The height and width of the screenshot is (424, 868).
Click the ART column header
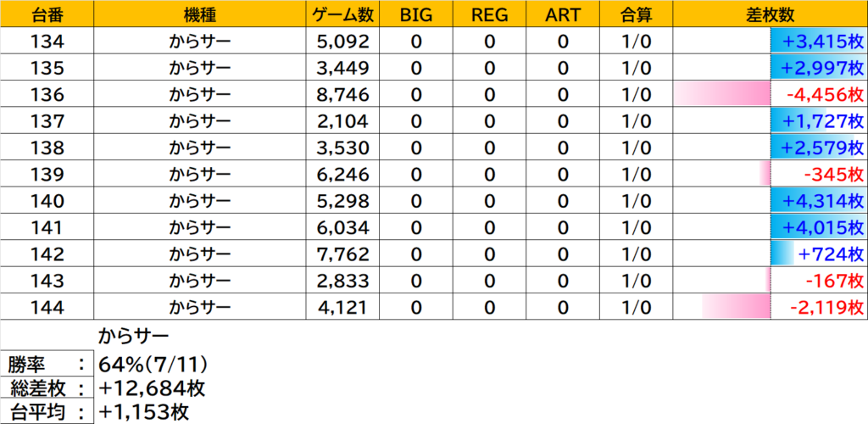(563, 14)
